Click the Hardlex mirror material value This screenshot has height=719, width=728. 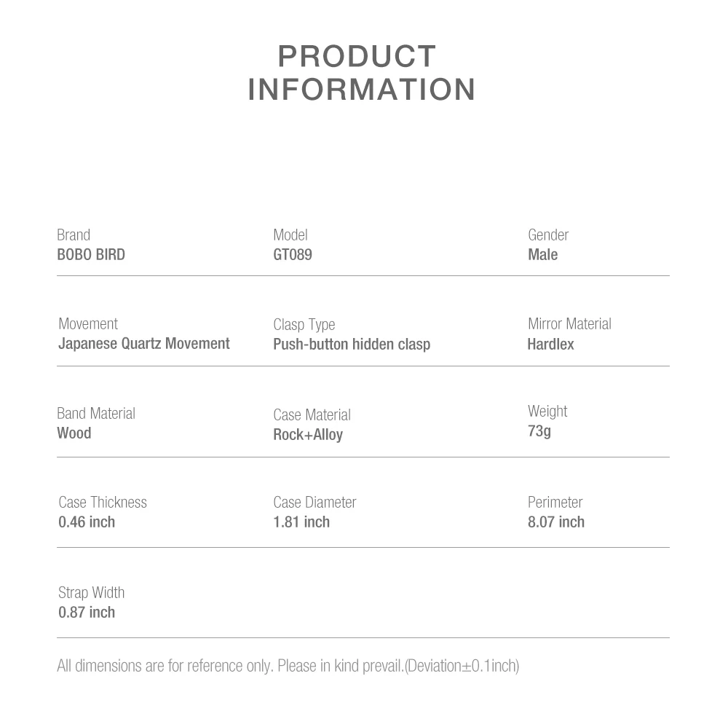550,345
